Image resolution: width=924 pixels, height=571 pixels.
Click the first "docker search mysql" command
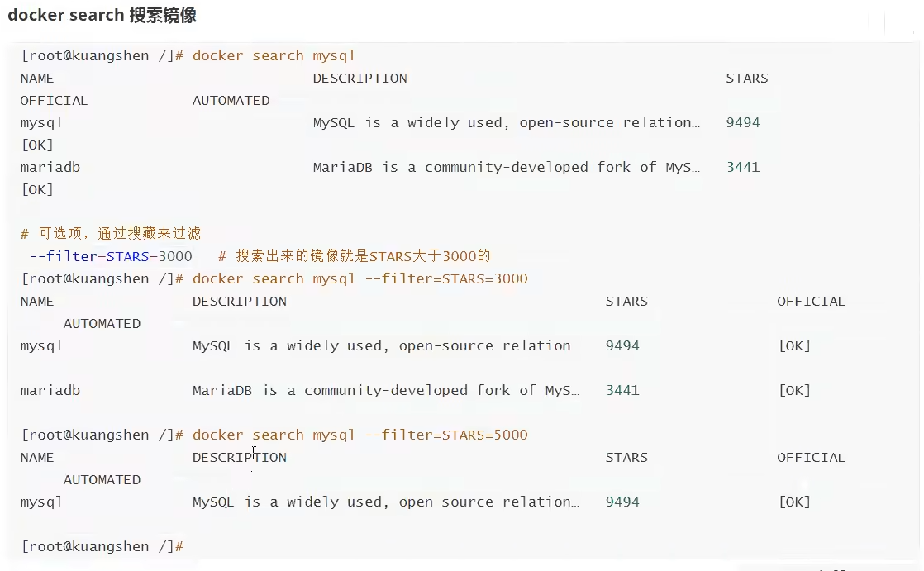274,55
